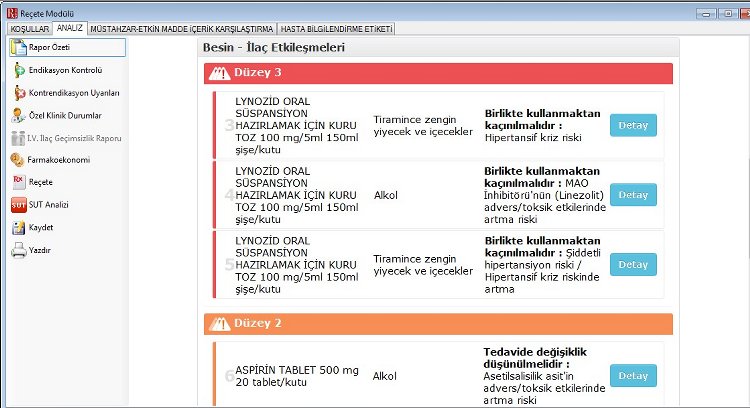Click the Özel Klinik Durumlar icon

(x=18, y=115)
